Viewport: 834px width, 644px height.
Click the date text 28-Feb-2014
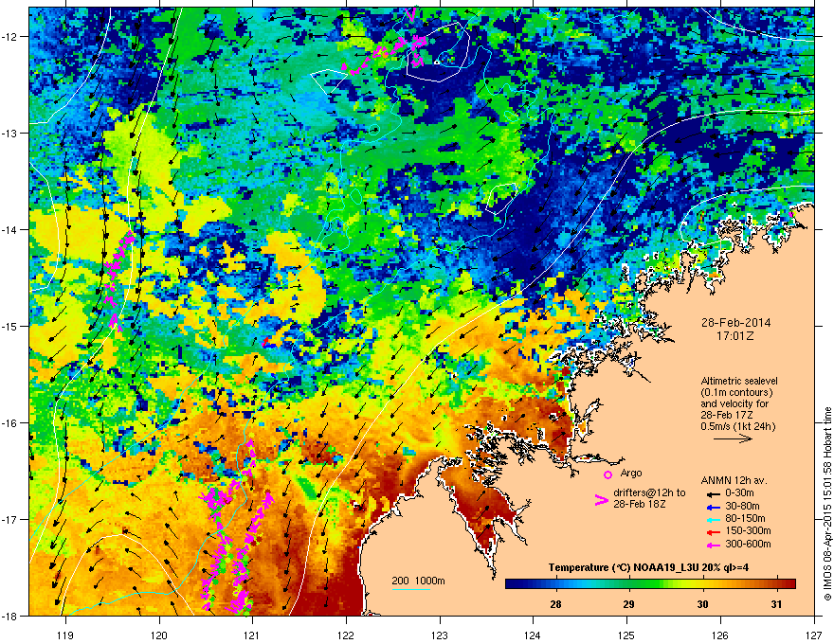(x=735, y=323)
